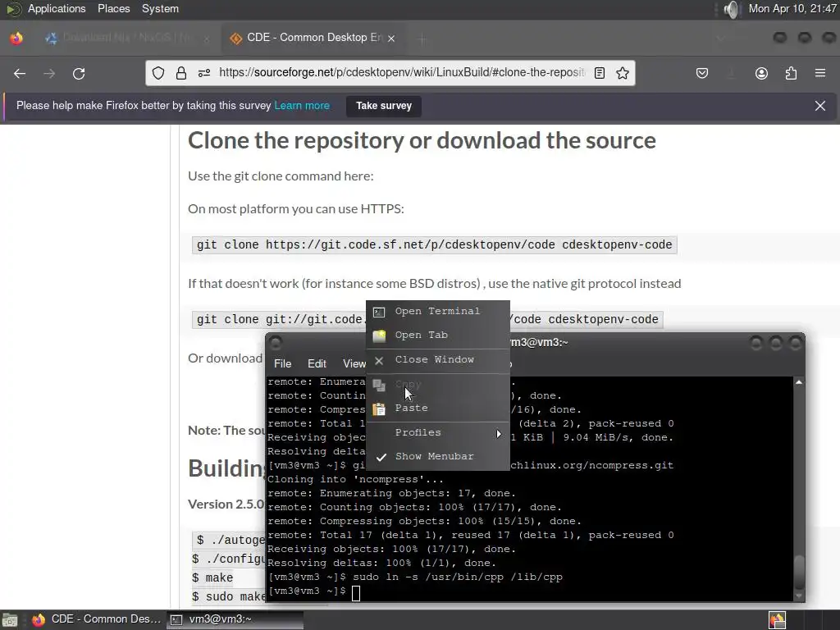
Task: Open the terminal View menu
Action: pyautogui.click(x=354, y=363)
